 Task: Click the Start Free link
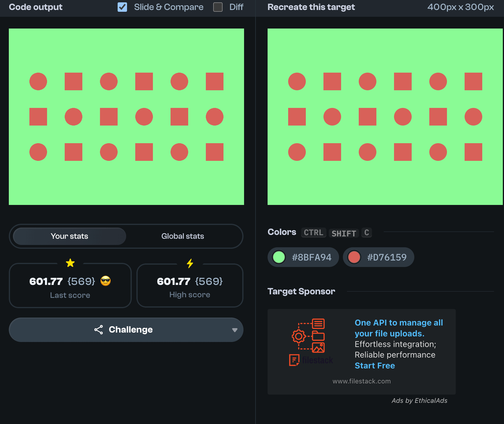click(375, 365)
